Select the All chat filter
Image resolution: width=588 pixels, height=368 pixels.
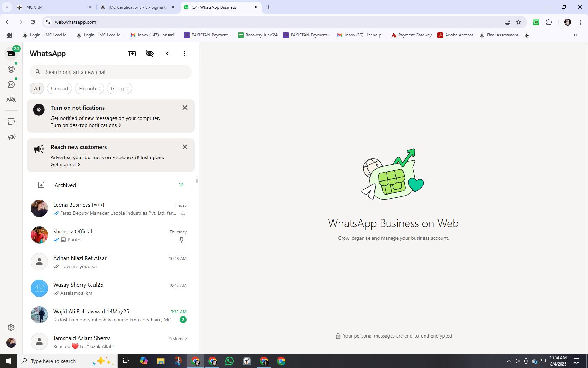click(37, 88)
